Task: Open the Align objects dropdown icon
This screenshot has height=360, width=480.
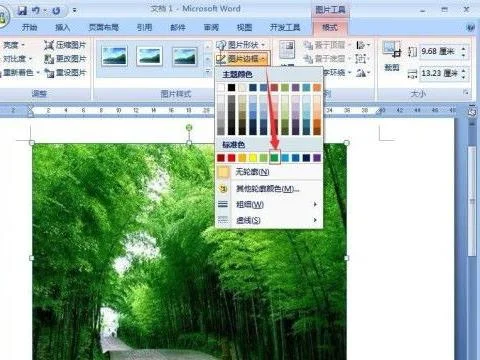Action: 363,45
